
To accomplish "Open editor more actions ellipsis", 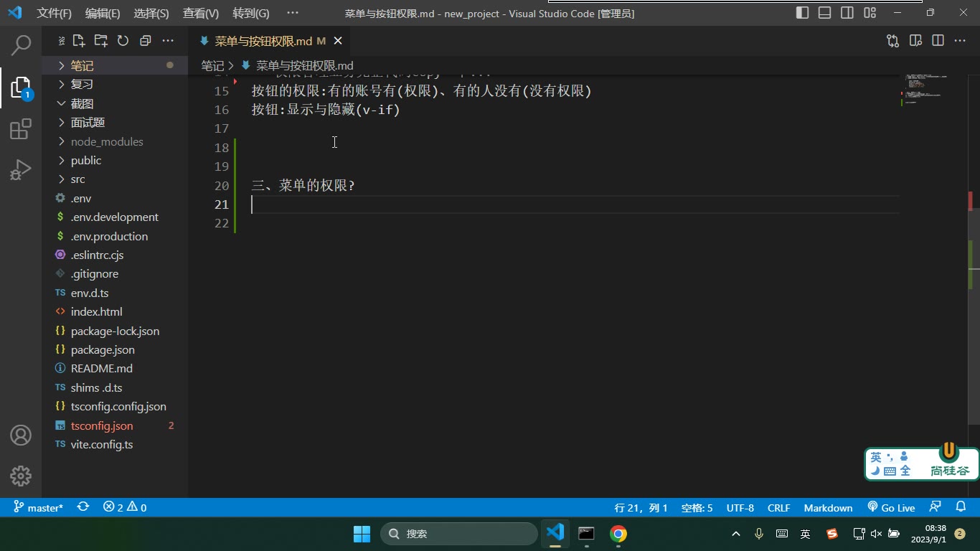I will (960, 41).
